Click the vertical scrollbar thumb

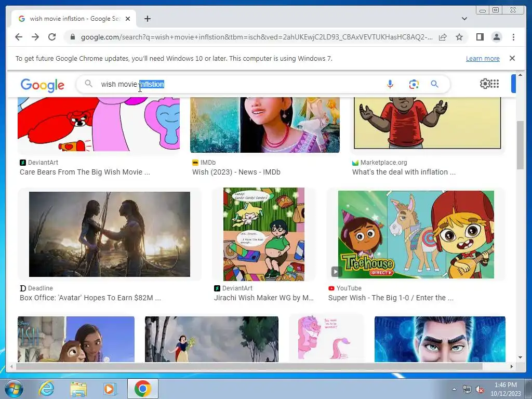pyautogui.click(x=520, y=145)
